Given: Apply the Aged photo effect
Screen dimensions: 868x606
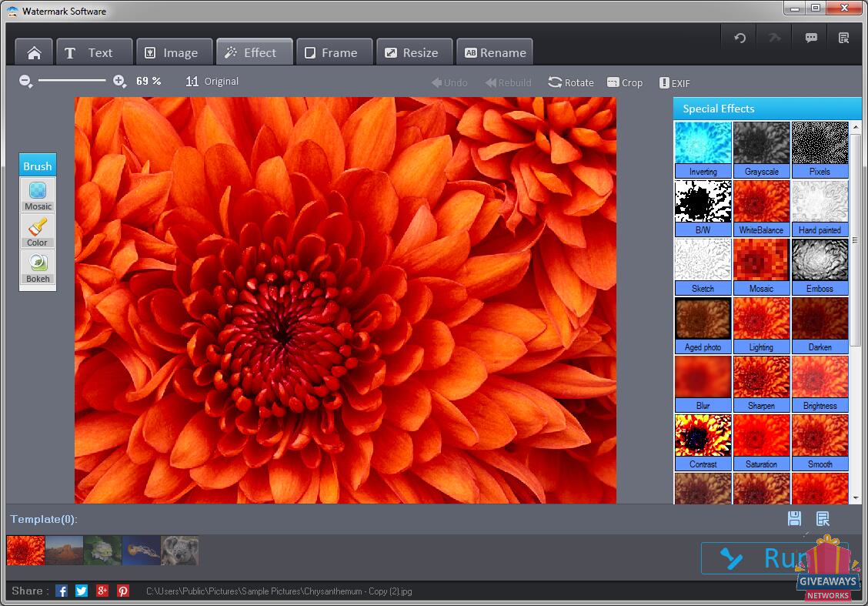Looking at the screenshot, I should click(703, 325).
